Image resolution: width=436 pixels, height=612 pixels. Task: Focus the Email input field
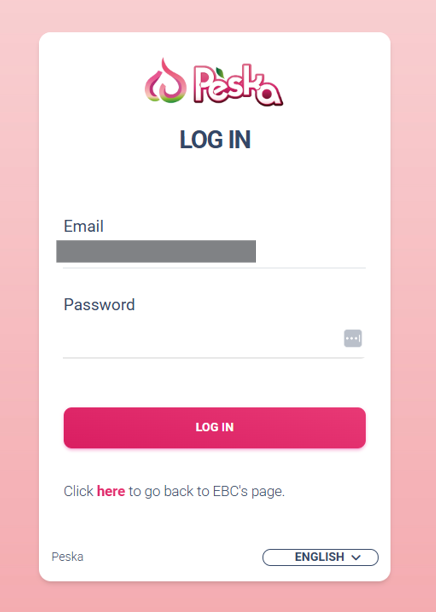(x=214, y=251)
